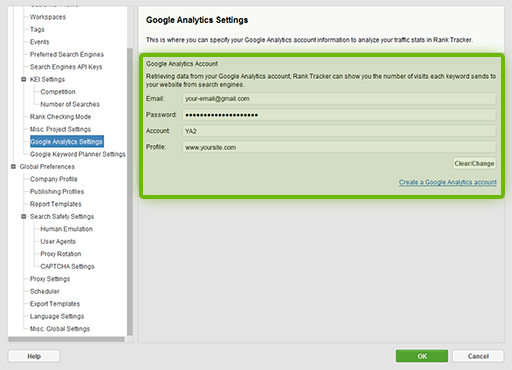Click the Clear/Change button
Screen dimensions: 512x370
pos(474,164)
